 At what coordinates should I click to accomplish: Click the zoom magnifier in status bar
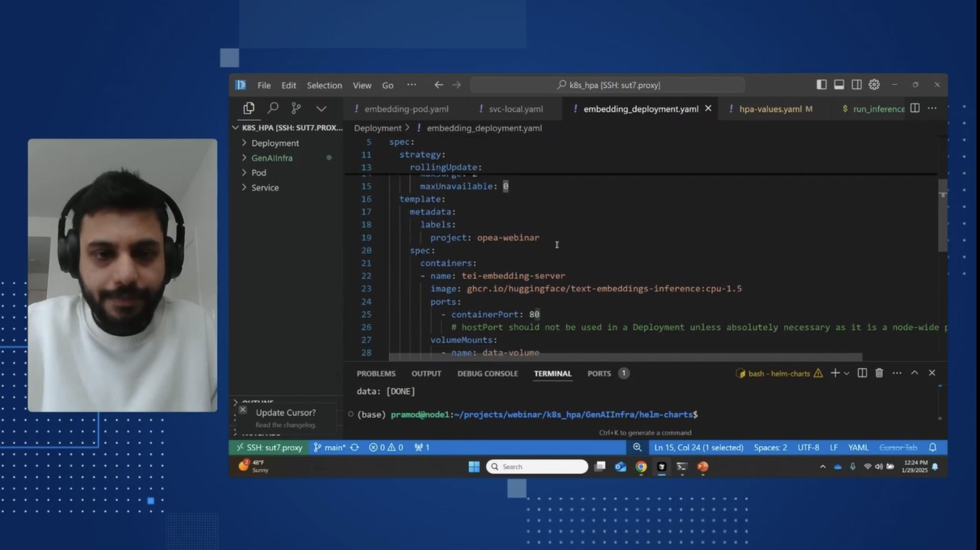tap(637, 447)
